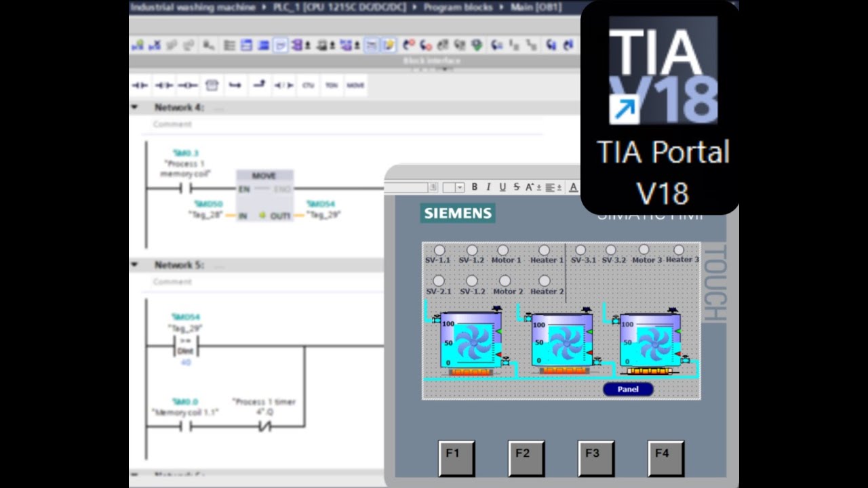The height and width of the screenshot is (488, 868).
Task: Click the F1 function key
Action: coord(456,458)
